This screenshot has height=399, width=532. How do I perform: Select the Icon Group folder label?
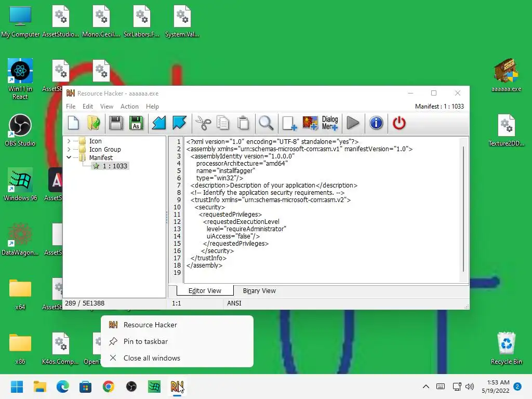(x=105, y=149)
